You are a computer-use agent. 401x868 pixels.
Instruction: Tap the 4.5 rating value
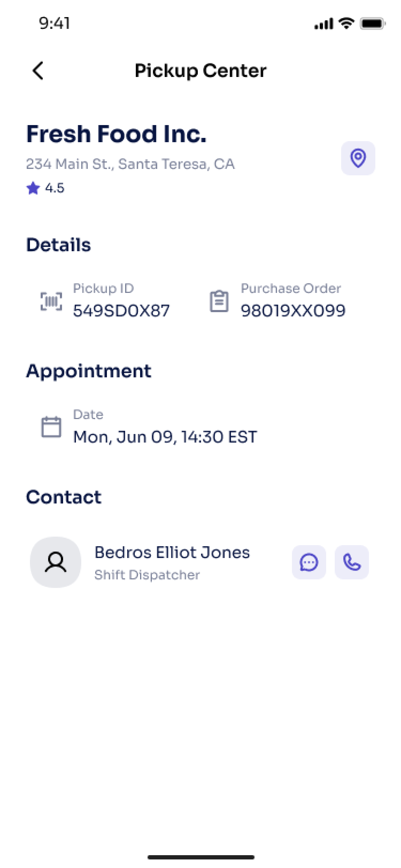(55, 188)
